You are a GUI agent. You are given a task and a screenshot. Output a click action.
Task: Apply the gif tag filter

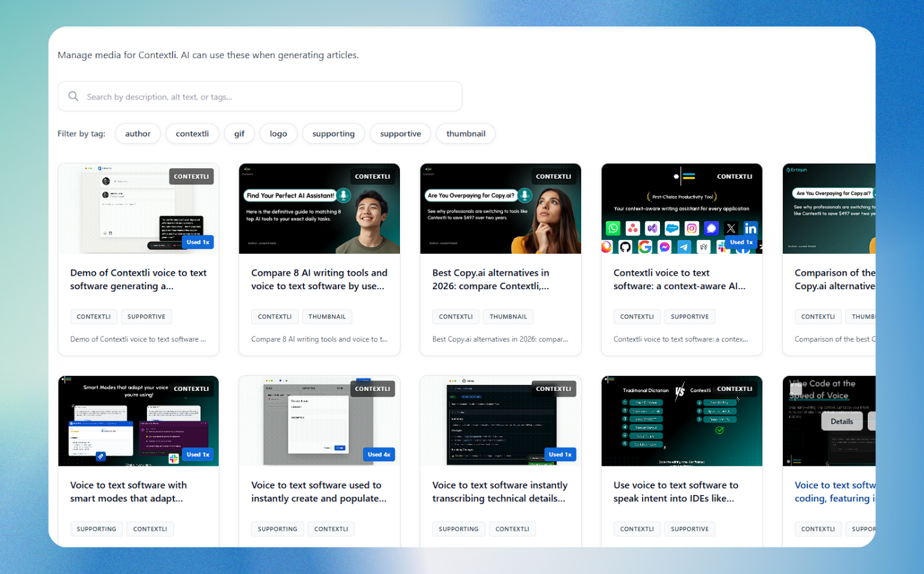pos(239,134)
